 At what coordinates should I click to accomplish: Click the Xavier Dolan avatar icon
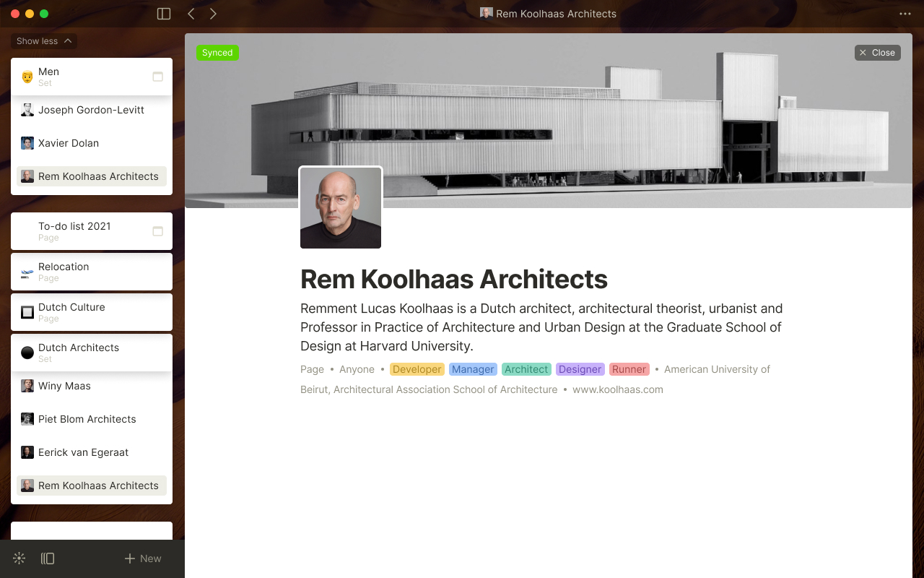pos(27,143)
